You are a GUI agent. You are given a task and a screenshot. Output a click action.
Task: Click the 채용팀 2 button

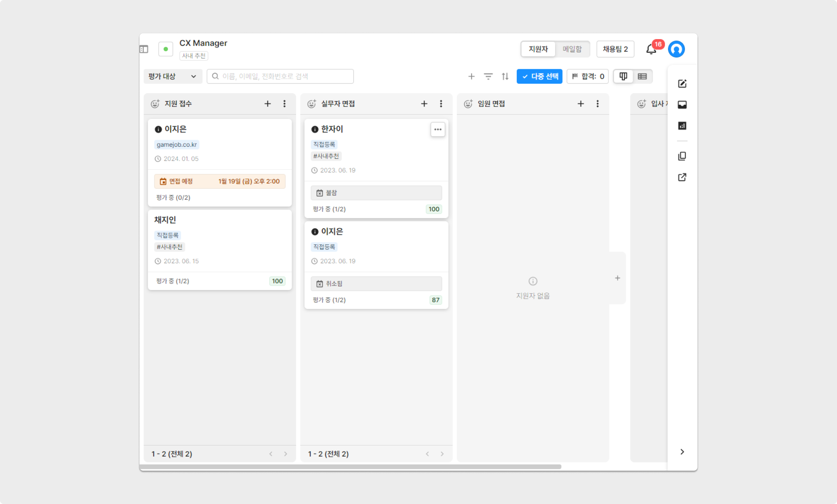tap(615, 49)
